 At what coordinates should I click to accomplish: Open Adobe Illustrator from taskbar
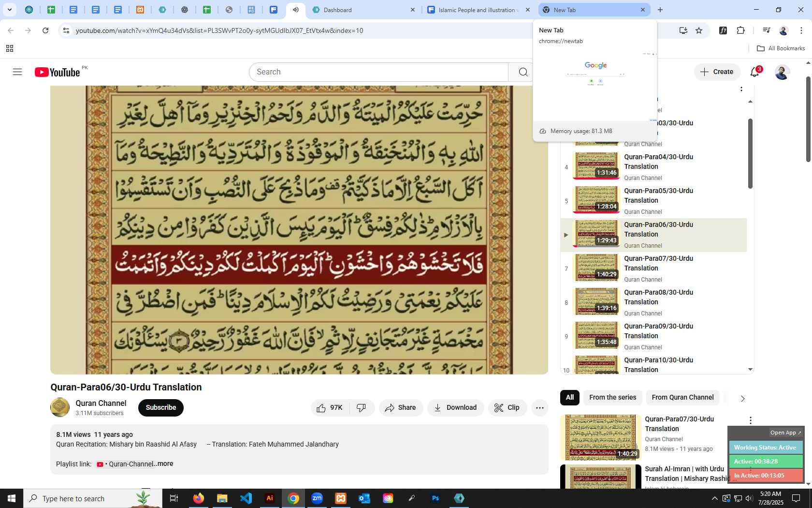pyautogui.click(x=270, y=498)
